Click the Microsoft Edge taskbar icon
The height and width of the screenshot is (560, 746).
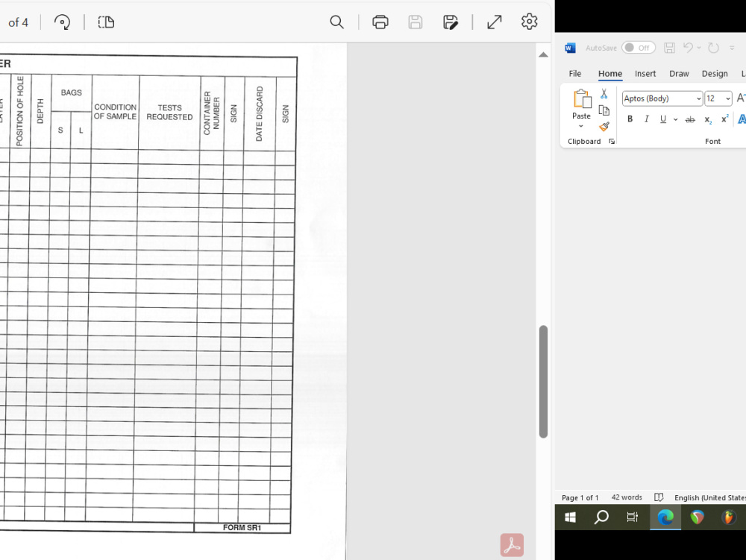tap(665, 517)
